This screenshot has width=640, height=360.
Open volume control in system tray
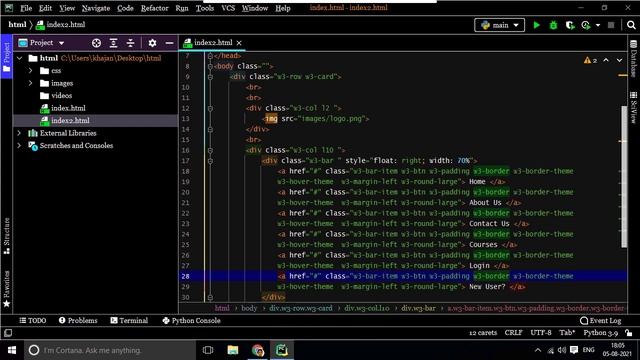click(562, 350)
